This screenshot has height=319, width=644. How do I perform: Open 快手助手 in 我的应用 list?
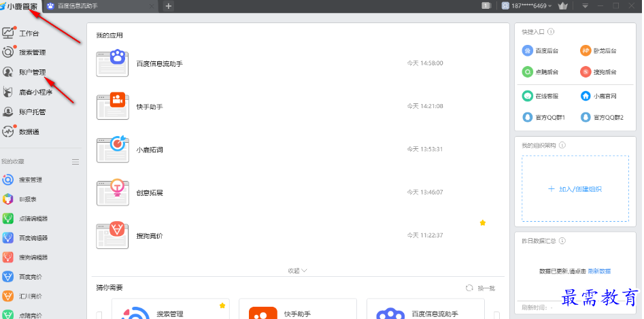tap(150, 107)
